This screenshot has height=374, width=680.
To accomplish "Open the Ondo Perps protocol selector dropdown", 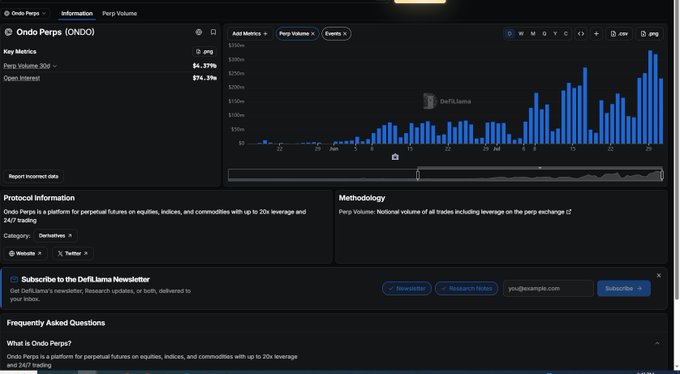I will pyautogui.click(x=25, y=13).
